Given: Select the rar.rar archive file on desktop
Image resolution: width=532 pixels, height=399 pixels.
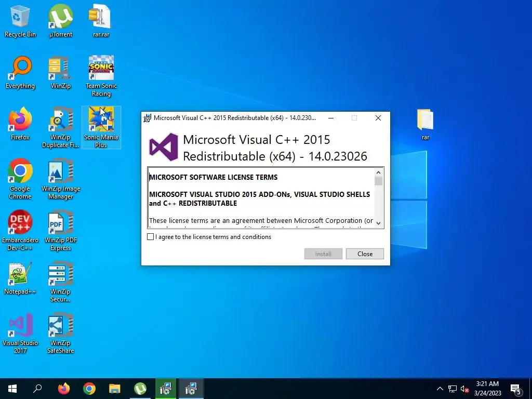Looking at the screenshot, I should click(x=101, y=21).
